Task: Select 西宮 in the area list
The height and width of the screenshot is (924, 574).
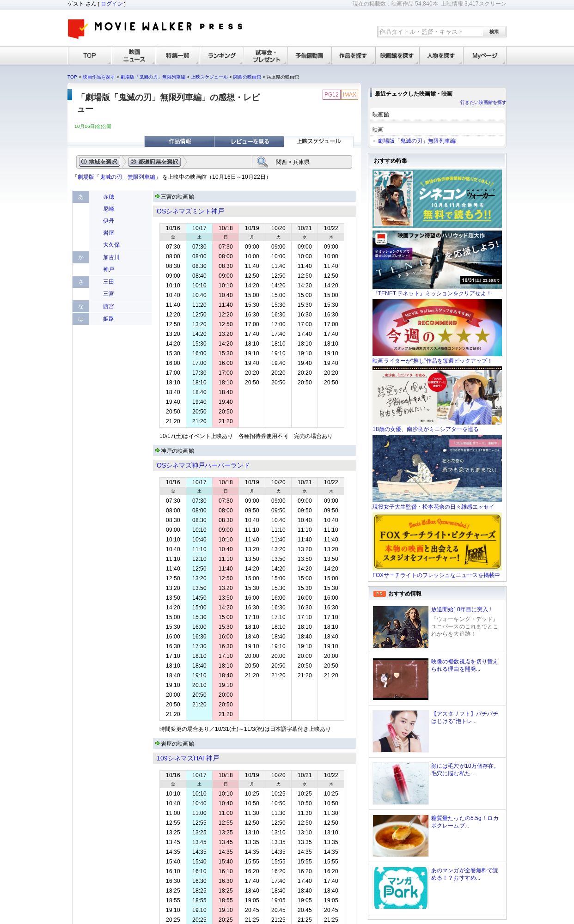Action: pos(109,306)
